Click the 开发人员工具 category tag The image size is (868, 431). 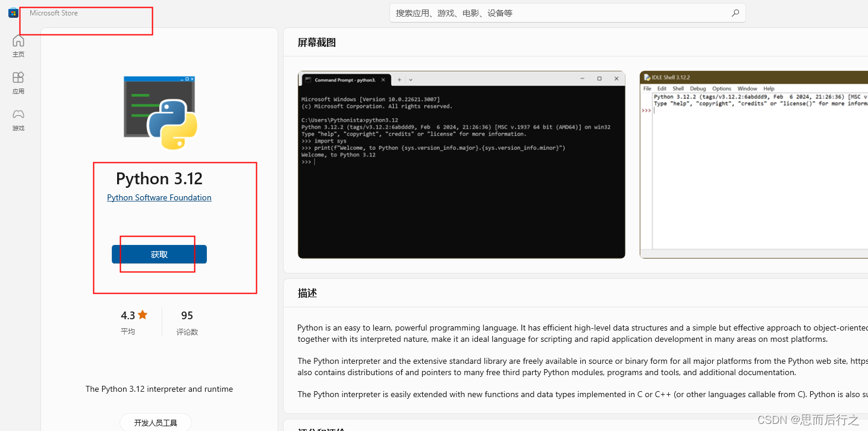(156, 423)
